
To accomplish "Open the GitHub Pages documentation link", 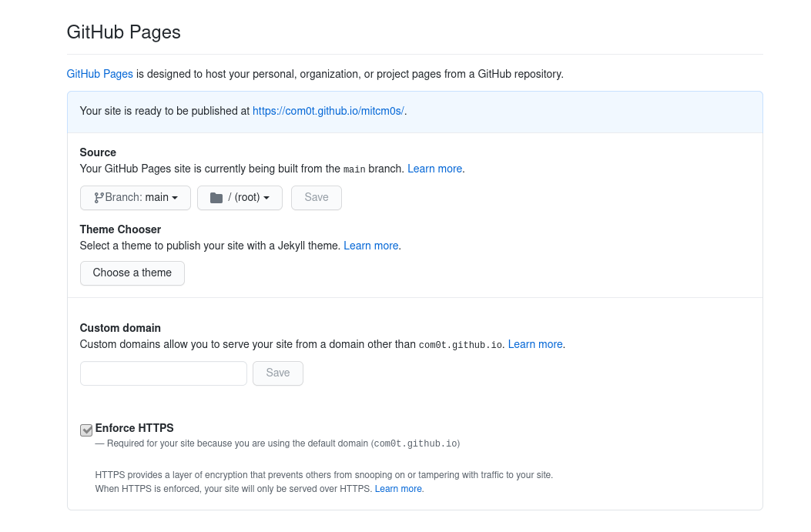I will click(x=100, y=75).
